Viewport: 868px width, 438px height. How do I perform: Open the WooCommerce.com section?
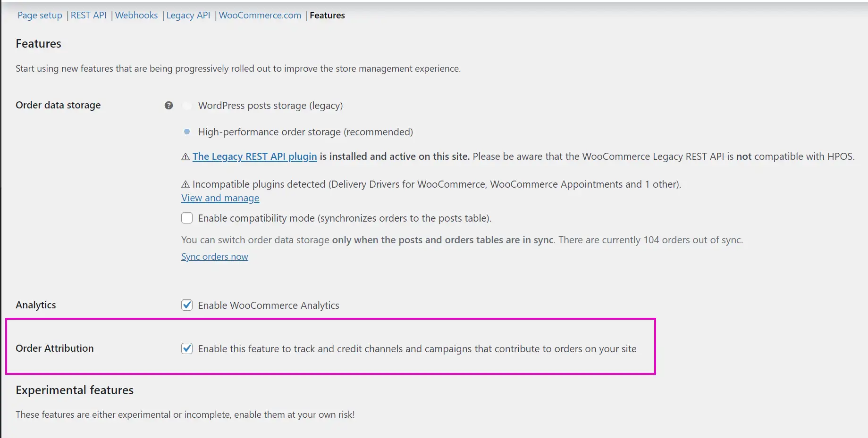point(260,15)
